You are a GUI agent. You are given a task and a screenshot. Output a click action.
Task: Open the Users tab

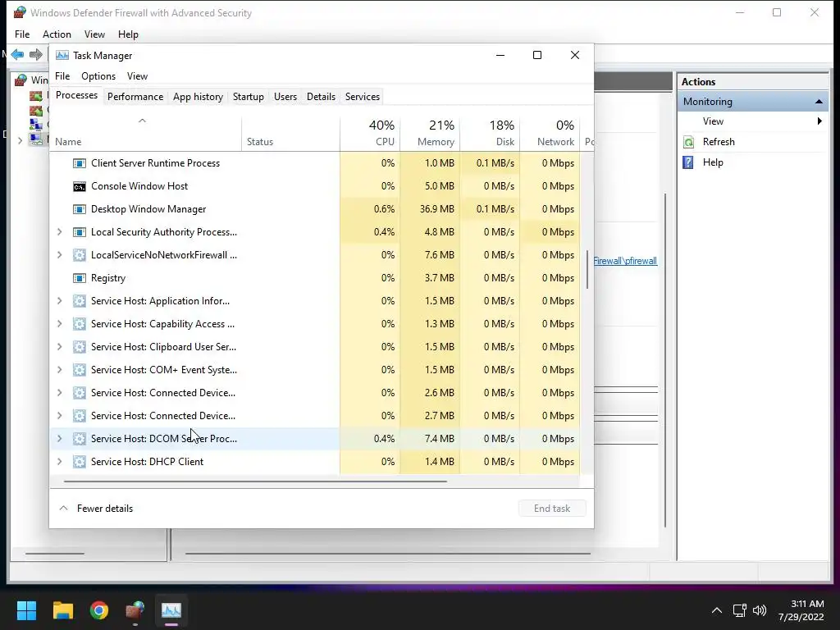point(285,97)
